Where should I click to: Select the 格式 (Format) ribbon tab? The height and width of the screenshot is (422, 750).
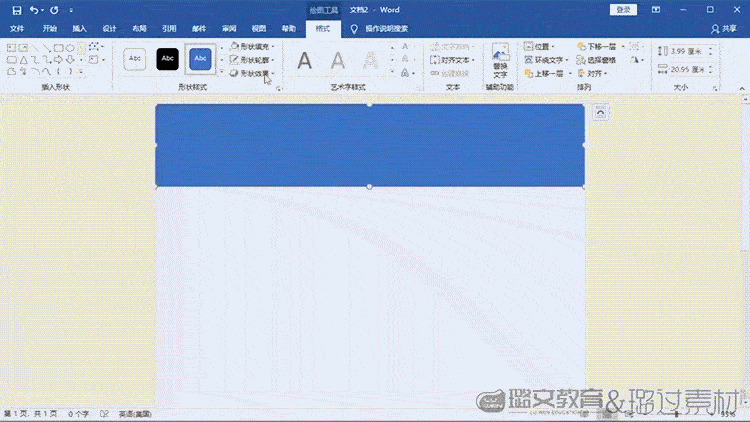(323, 29)
